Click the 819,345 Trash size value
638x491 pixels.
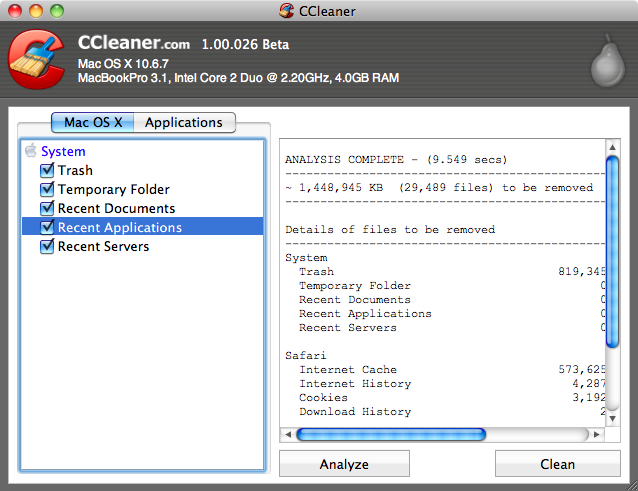tap(582, 271)
